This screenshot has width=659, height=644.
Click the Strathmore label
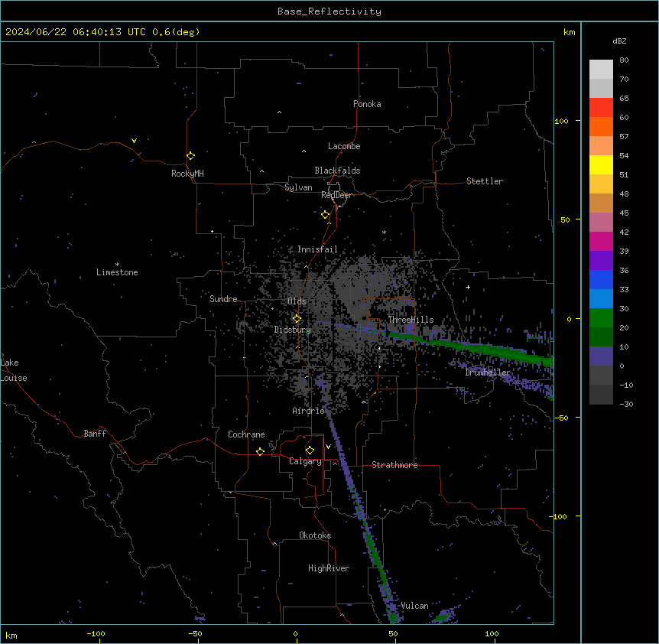(394, 465)
